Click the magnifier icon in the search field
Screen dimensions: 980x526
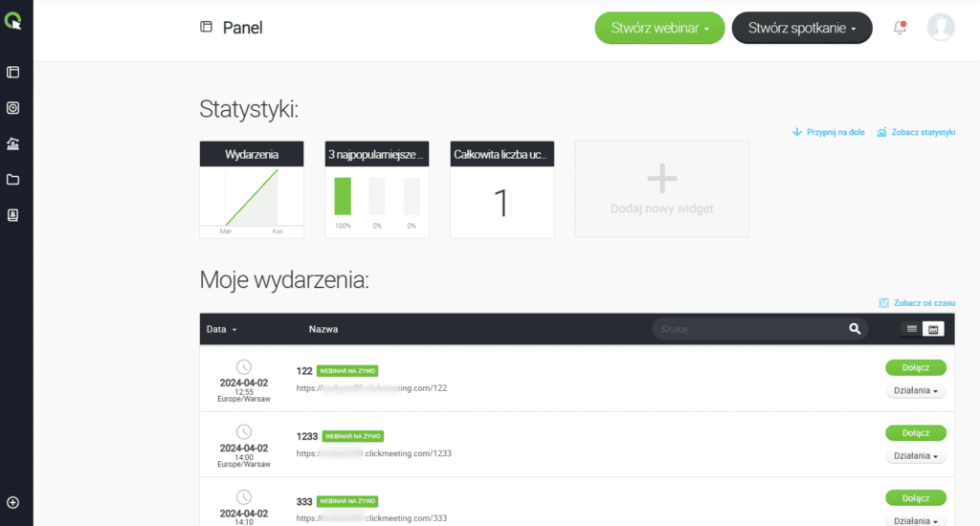click(x=855, y=329)
